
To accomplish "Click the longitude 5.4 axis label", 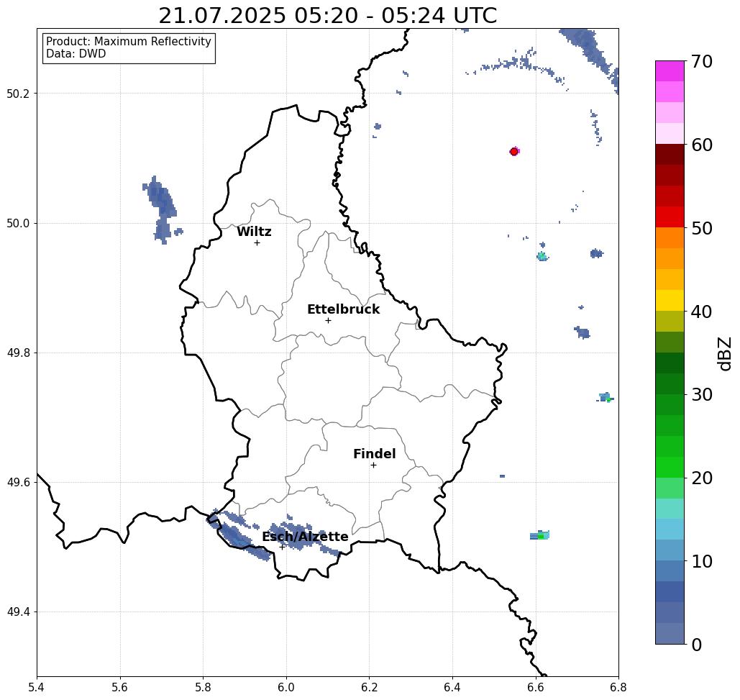I will click(x=37, y=687).
